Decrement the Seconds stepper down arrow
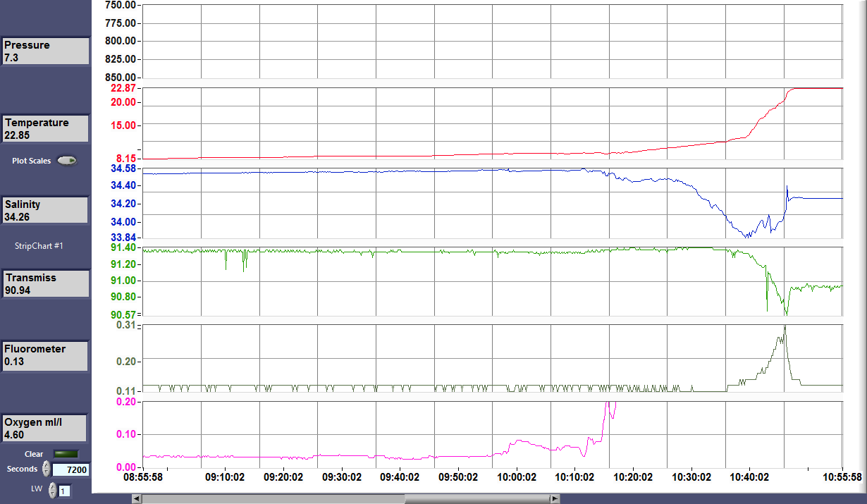Screen dimensions: 867x504 (x=47, y=473)
